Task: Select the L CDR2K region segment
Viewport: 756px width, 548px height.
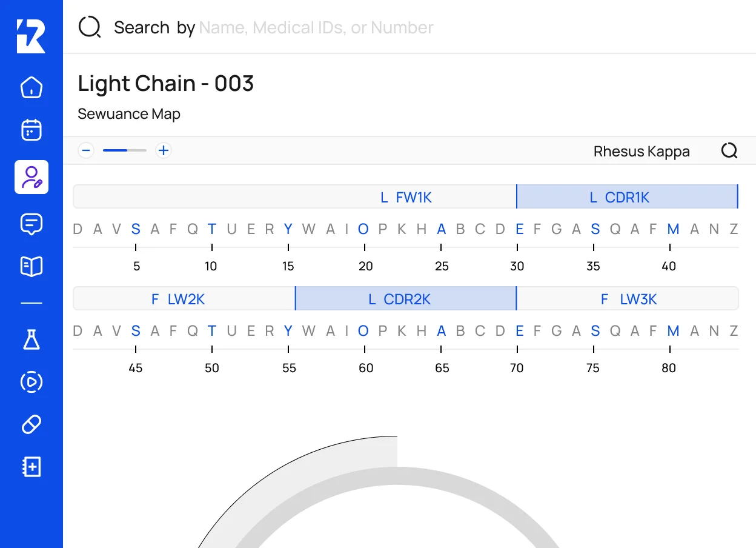Action: pos(405,299)
